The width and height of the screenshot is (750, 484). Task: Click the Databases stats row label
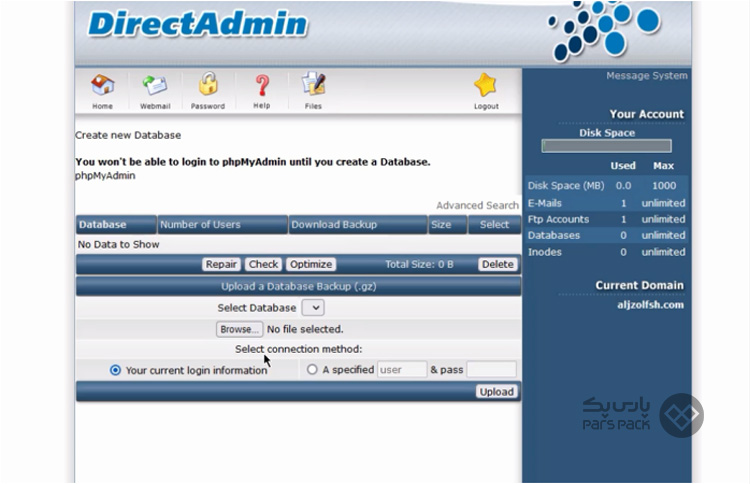553,235
